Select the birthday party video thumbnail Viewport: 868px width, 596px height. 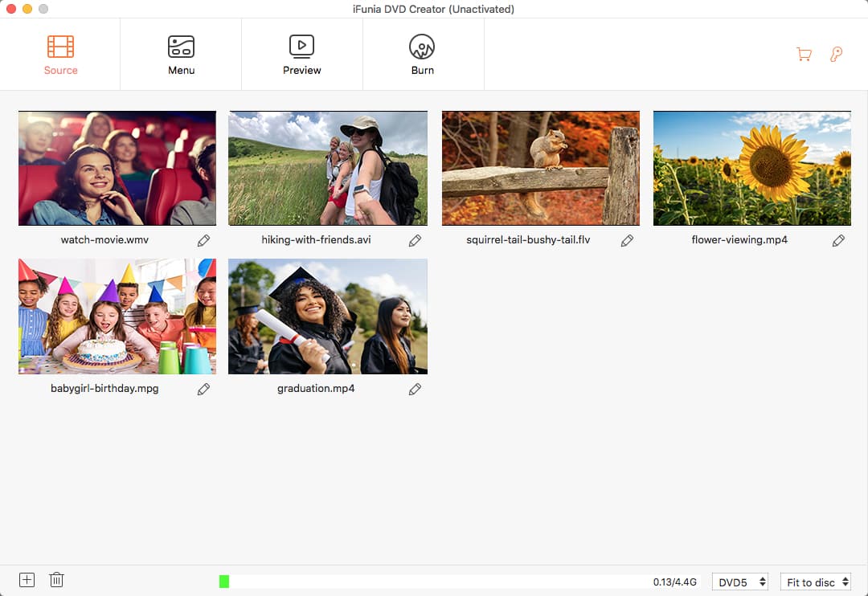117,316
